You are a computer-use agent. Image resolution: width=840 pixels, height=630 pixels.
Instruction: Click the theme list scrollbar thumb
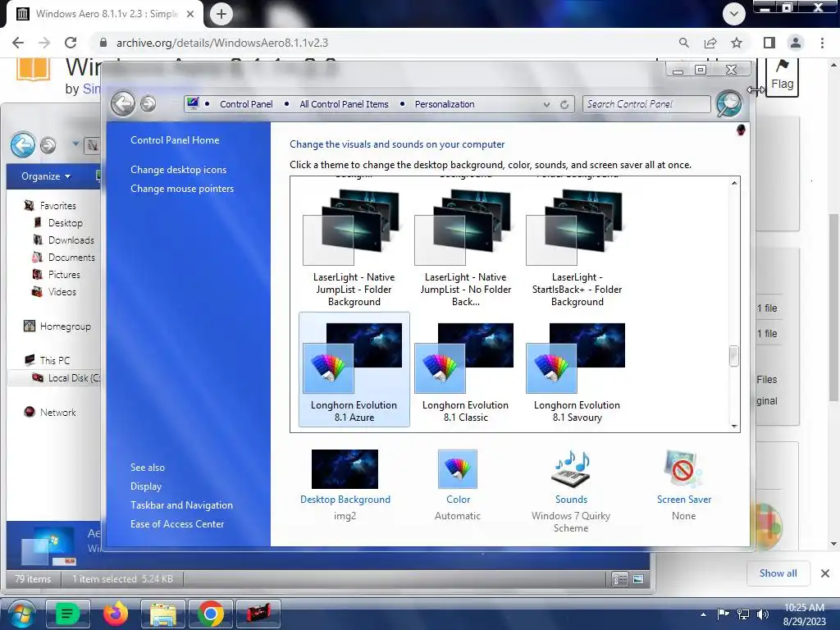(x=734, y=356)
